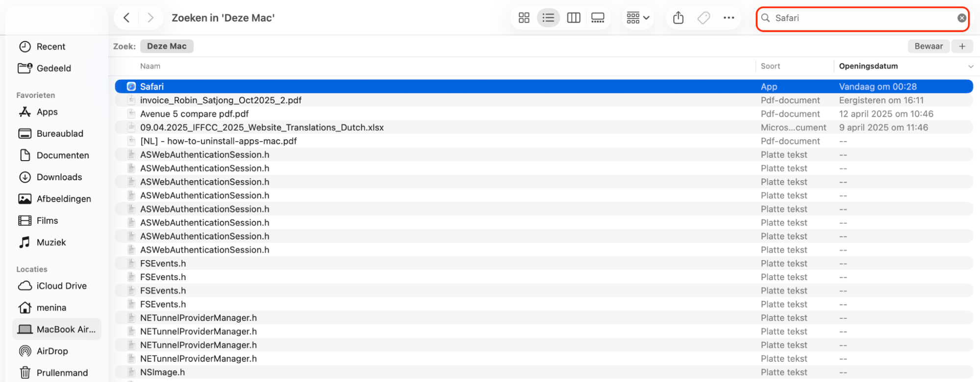This screenshot has width=980, height=382.
Task: Click the tag icon in toolbar
Action: [x=704, y=18]
